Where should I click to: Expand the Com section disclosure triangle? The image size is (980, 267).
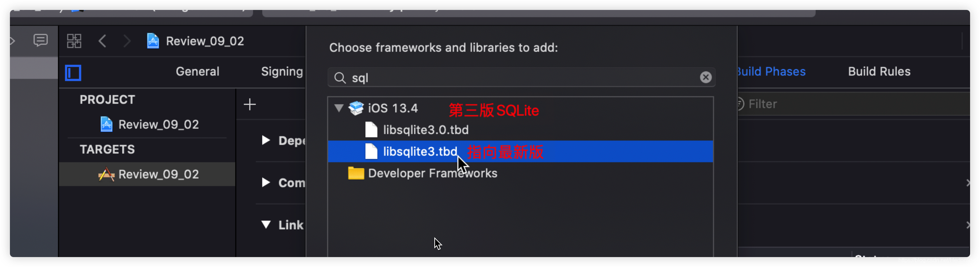(x=266, y=183)
